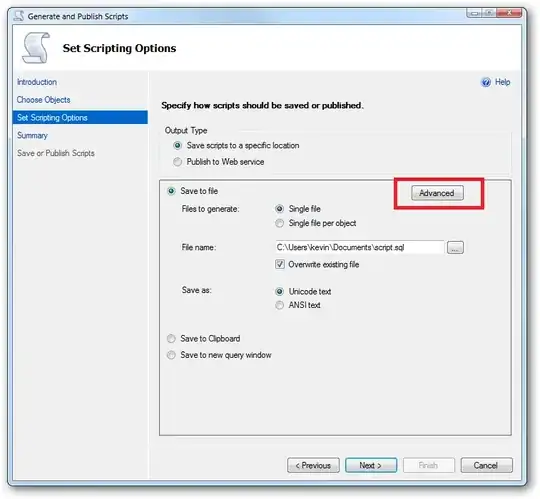Viewport: 540px width, 499px height.
Task: Go to the Next wizard step
Action: tap(371, 465)
